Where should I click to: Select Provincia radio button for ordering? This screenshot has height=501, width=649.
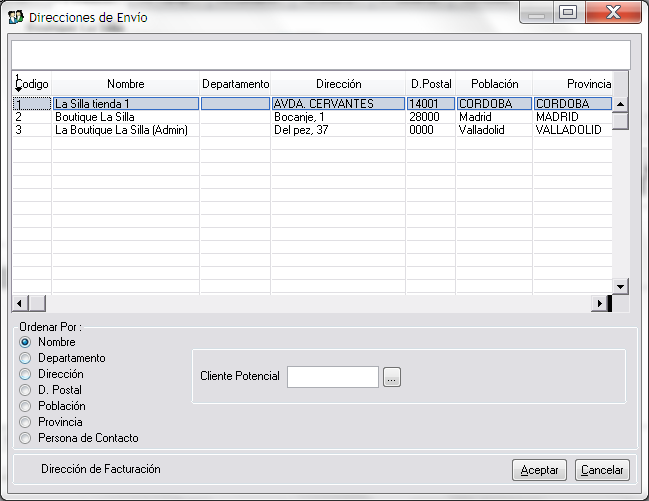click(25, 422)
